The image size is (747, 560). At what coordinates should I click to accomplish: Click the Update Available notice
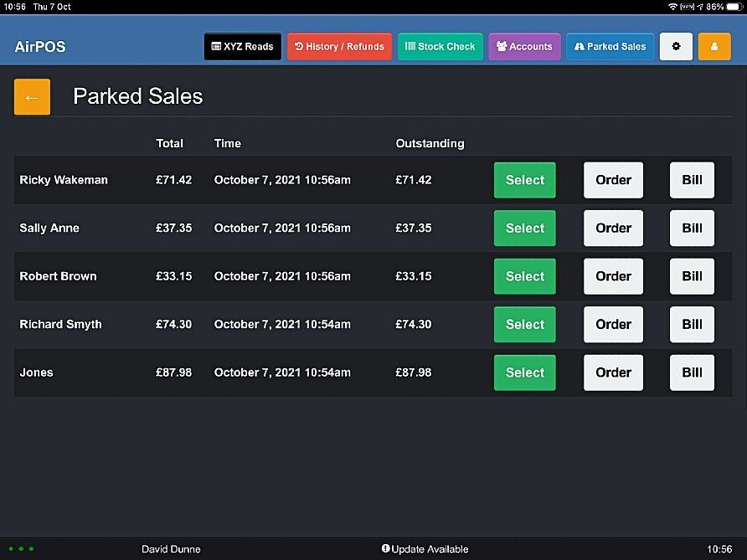click(429, 549)
